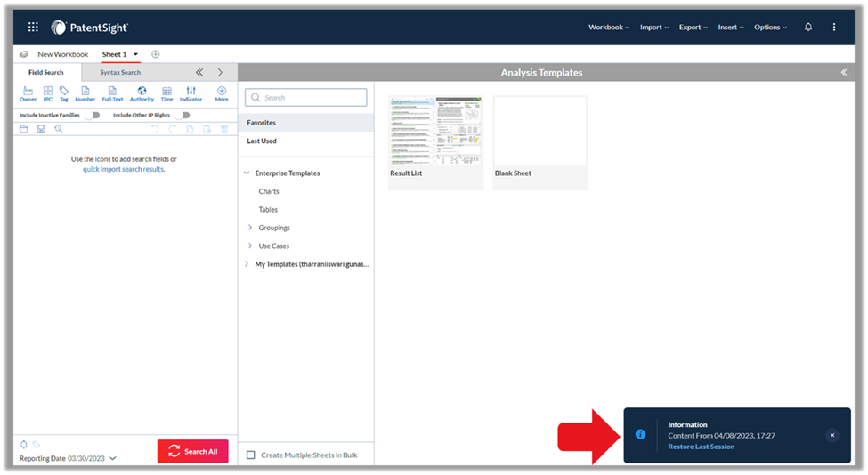
Task: Select Last Used templates
Action: (306, 141)
